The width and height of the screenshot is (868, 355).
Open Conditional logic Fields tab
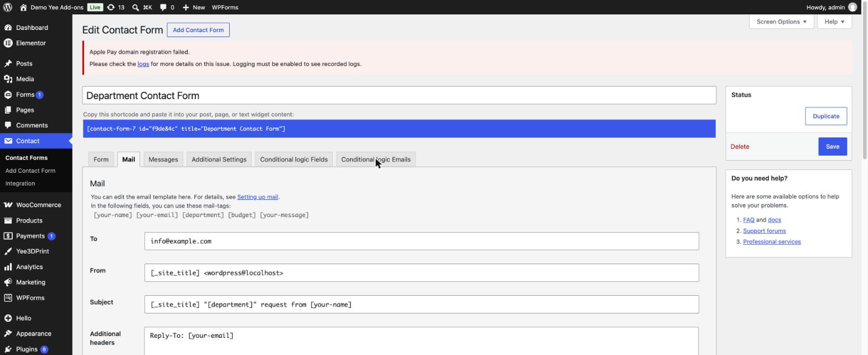[x=294, y=160]
